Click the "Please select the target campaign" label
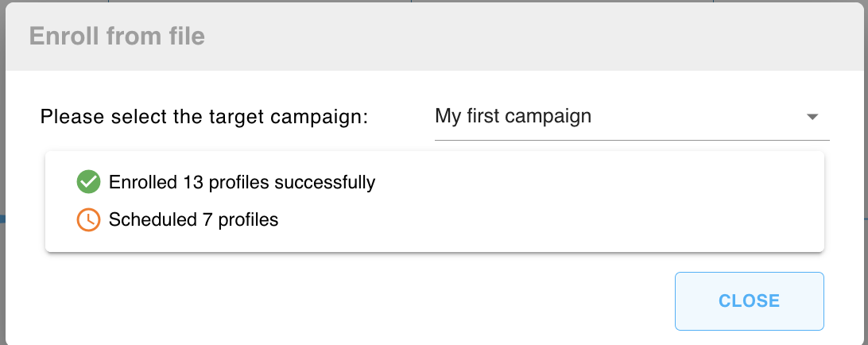868x345 pixels. (204, 117)
